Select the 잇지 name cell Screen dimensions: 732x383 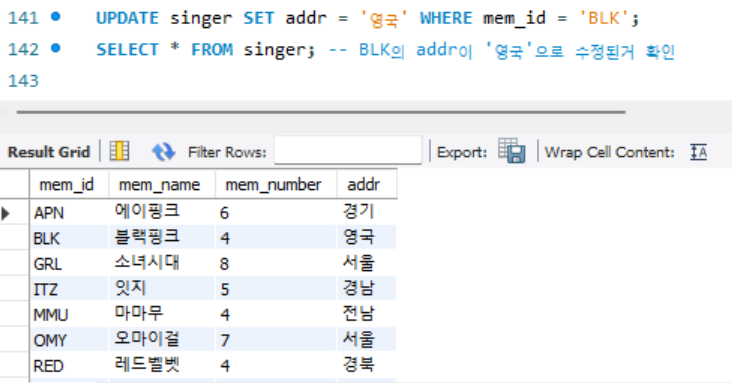click(x=162, y=289)
